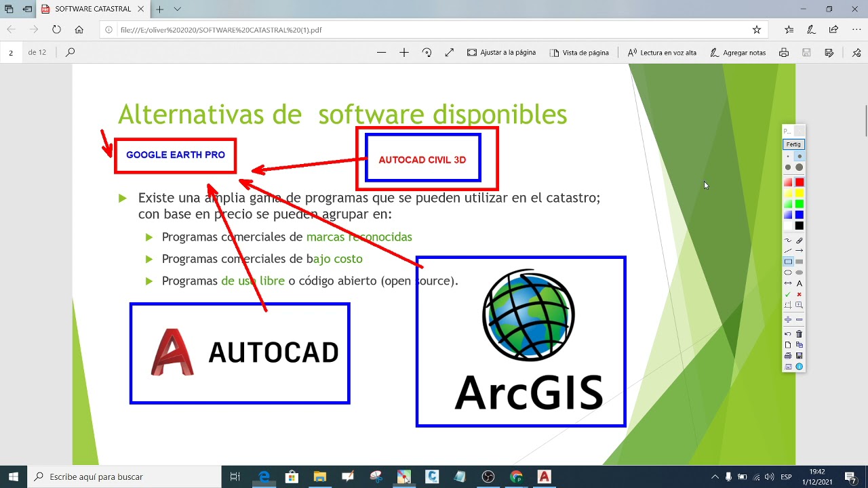Toggle Lectura en voz alta
868x488 pixels.
662,52
